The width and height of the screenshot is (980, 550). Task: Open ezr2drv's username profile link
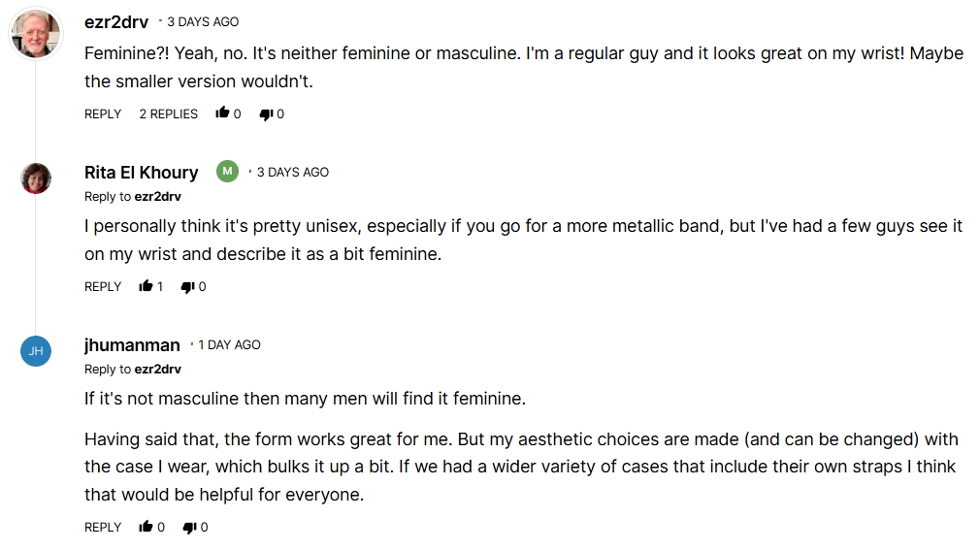[x=116, y=21]
